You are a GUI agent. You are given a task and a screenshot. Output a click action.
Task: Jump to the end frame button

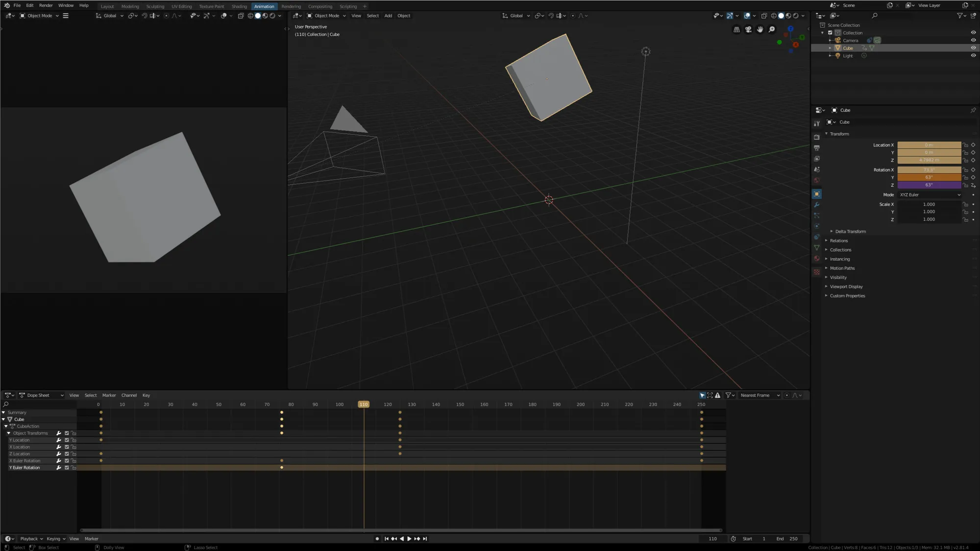click(x=425, y=539)
